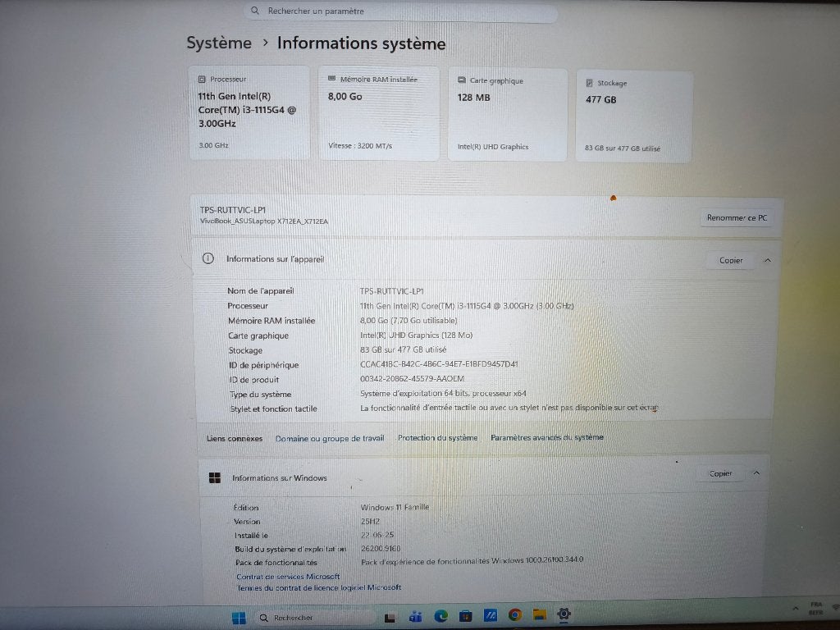Click the 'VivoBook_ASUSLaptop X712EA_X712EA' model text
840x630 pixels.
(264, 221)
